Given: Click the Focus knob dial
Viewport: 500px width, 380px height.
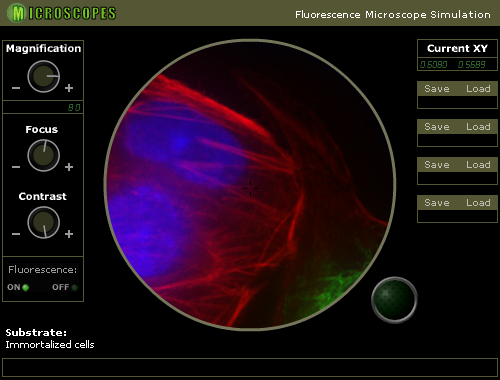Looking at the screenshot, I should (x=44, y=156).
